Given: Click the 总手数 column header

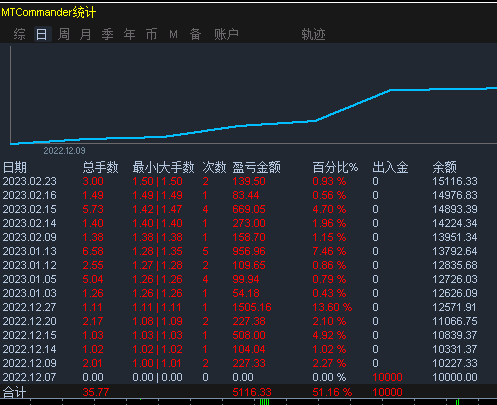Looking at the screenshot, I should [100, 167].
